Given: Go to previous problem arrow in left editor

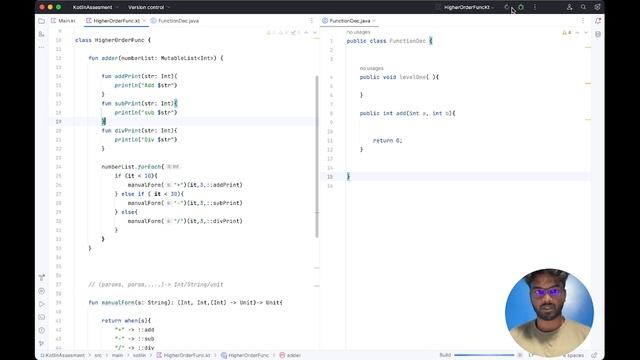Looking at the screenshot, I should pyautogui.click(x=306, y=33).
